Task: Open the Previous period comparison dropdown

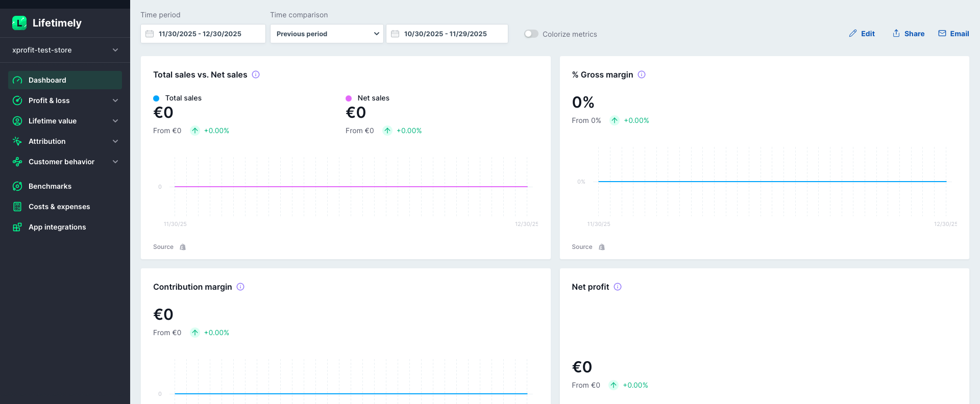Action: [x=327, y=34]
